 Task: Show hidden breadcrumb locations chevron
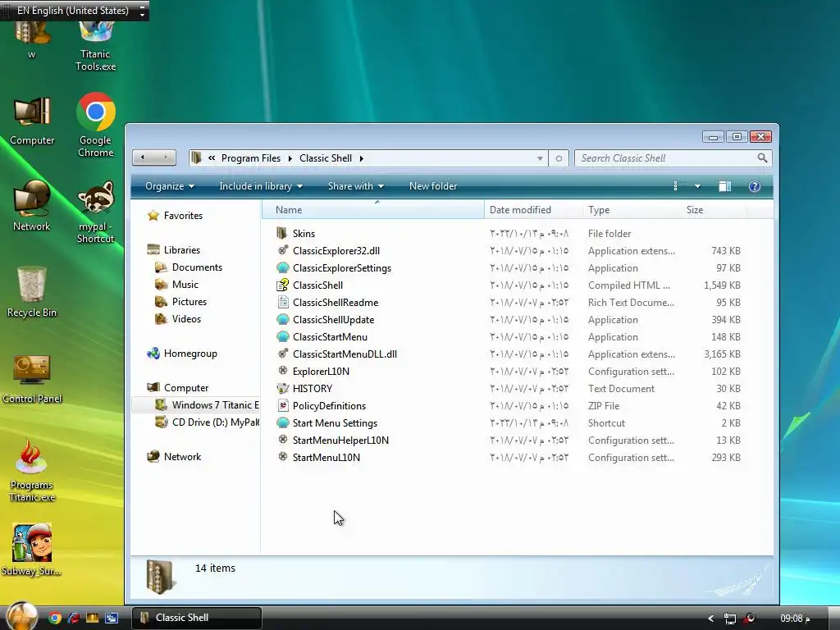point(212,158)
